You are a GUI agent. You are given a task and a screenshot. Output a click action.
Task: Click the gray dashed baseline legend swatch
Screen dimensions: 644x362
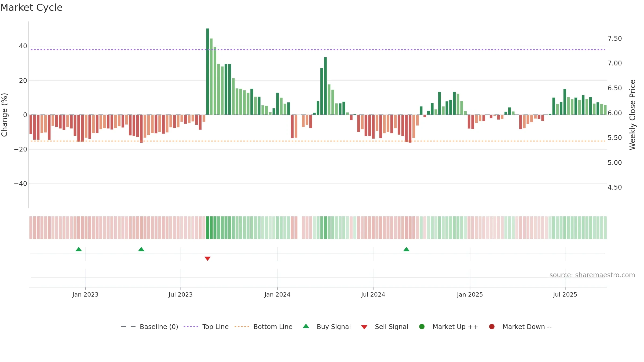click(128, 327)
